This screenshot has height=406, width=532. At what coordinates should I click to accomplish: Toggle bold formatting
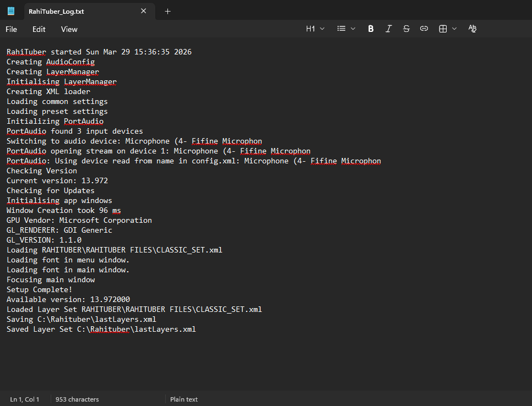[371, 29]
